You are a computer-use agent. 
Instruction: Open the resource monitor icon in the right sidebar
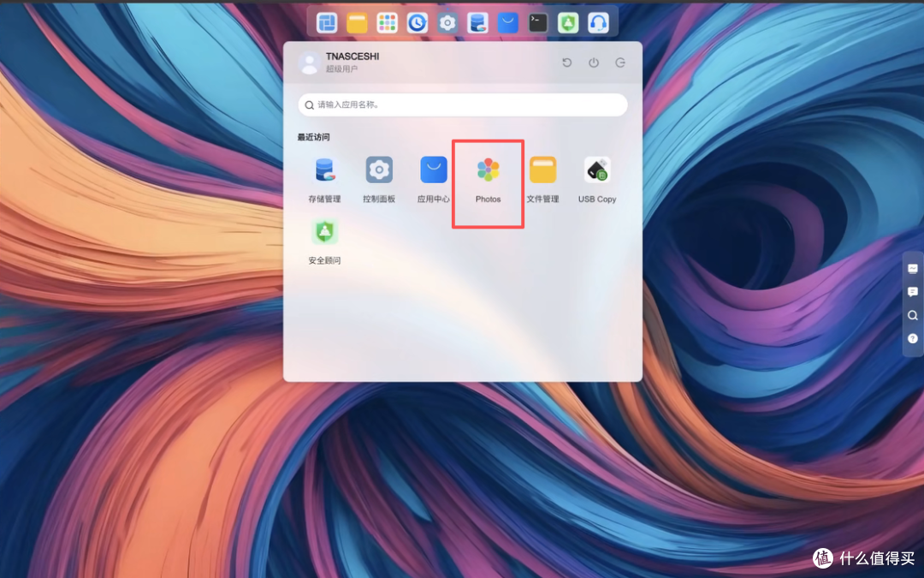[x=913, y=268]
